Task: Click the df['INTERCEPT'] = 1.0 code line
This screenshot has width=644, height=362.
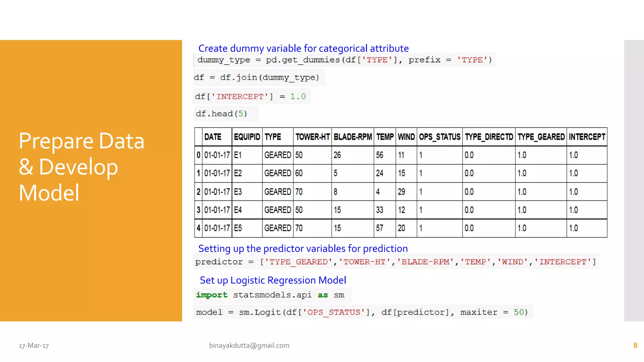Action: [251, 96]
